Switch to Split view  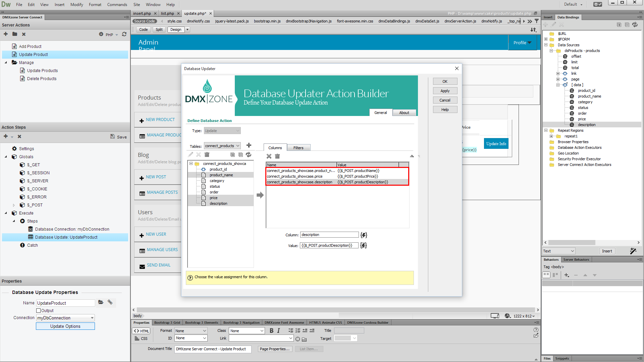click(x=159, y=29)
